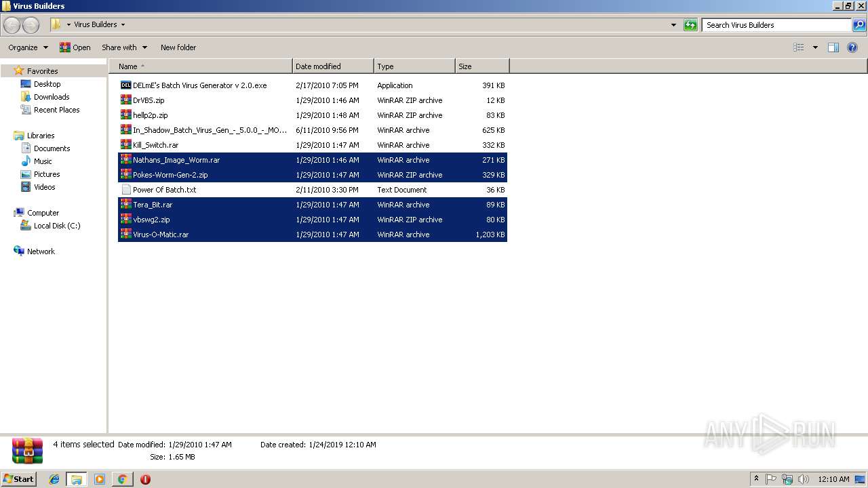Click the 1,203 KB size cell

click(490, 235)
